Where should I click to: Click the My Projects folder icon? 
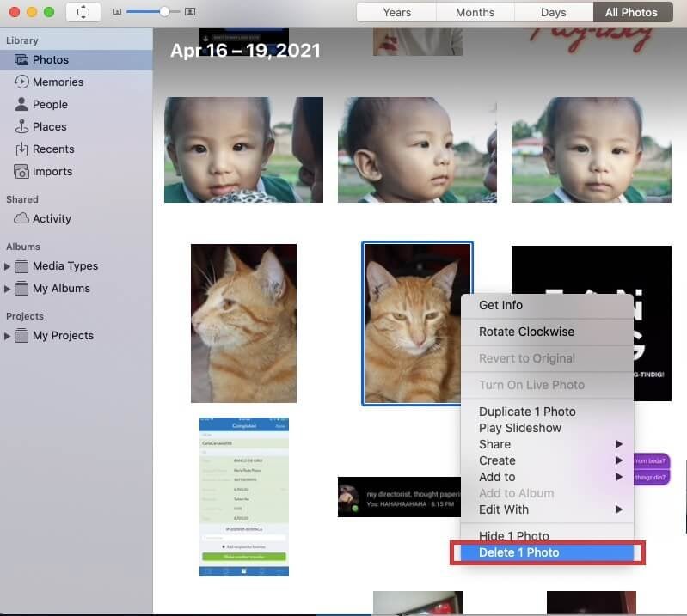[21, 335]
